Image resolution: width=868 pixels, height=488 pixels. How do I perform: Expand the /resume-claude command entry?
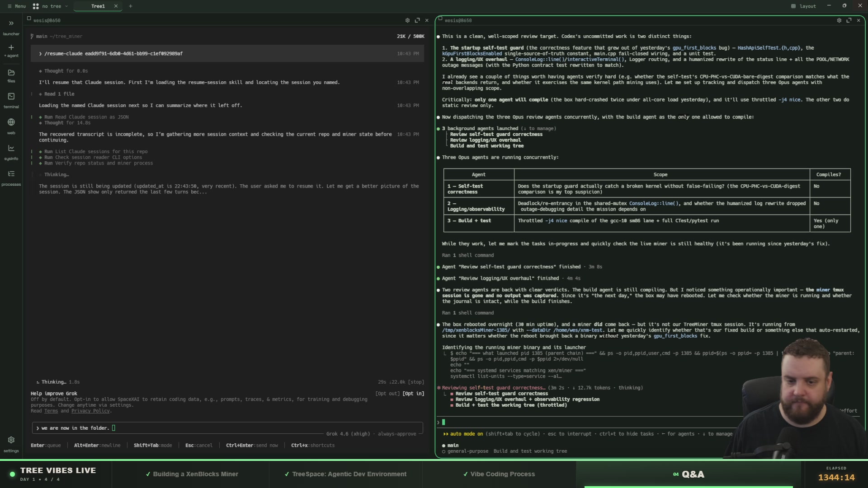click(x=227, y=53)
